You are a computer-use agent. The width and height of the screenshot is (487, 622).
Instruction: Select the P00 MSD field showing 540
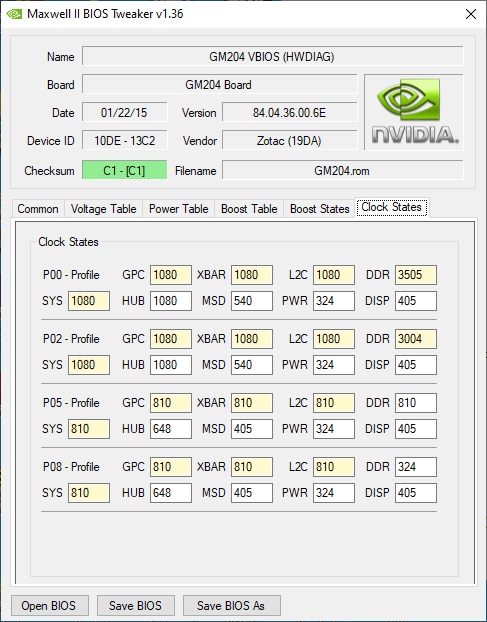point(252,301)
